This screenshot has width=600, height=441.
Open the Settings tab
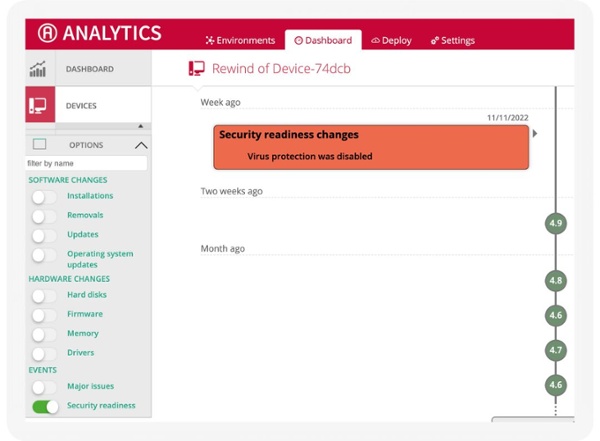[x=453, y=40]
